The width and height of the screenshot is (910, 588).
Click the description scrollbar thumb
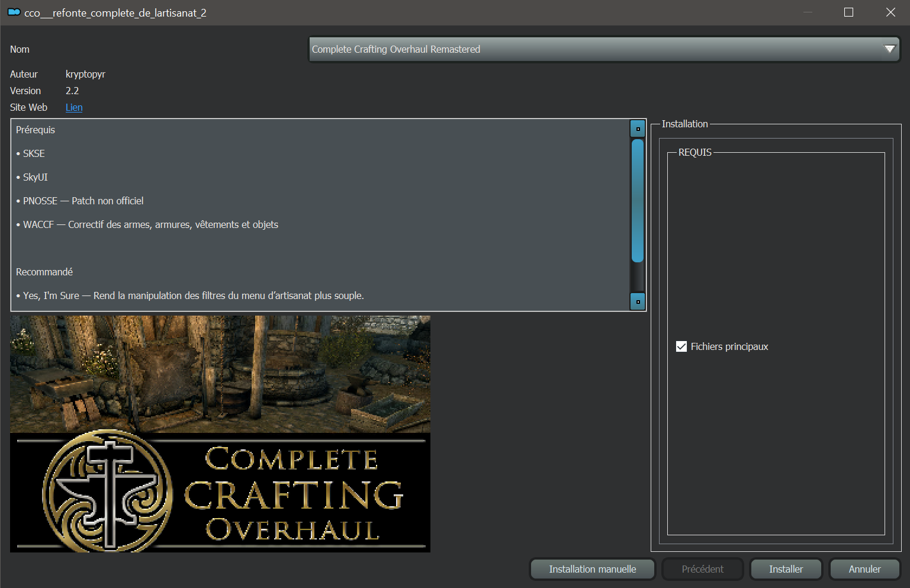638,200
